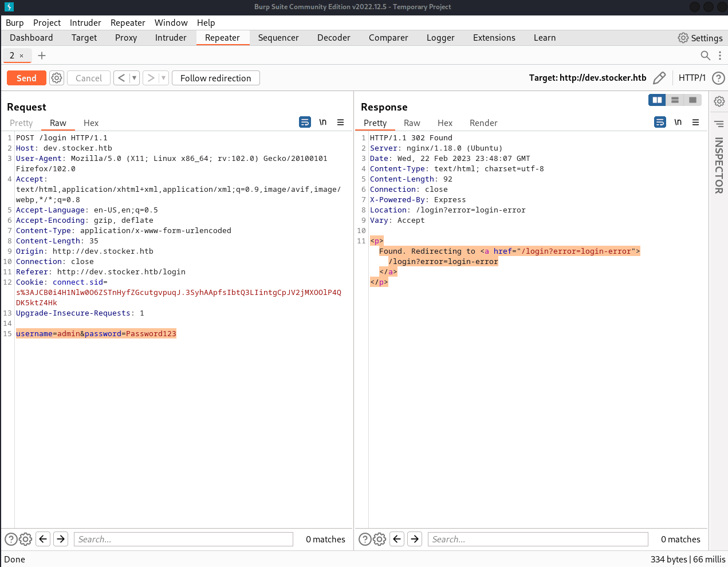The height and width of the screenshot is (567, 728).
Task: Switch to the Intruder tool tab
Action: coord(171,38)
